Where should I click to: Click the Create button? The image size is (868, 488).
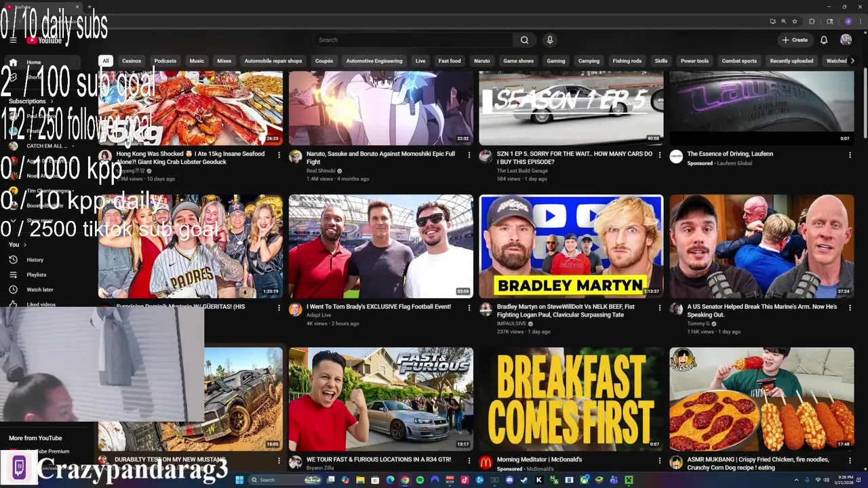pos(795,40)
